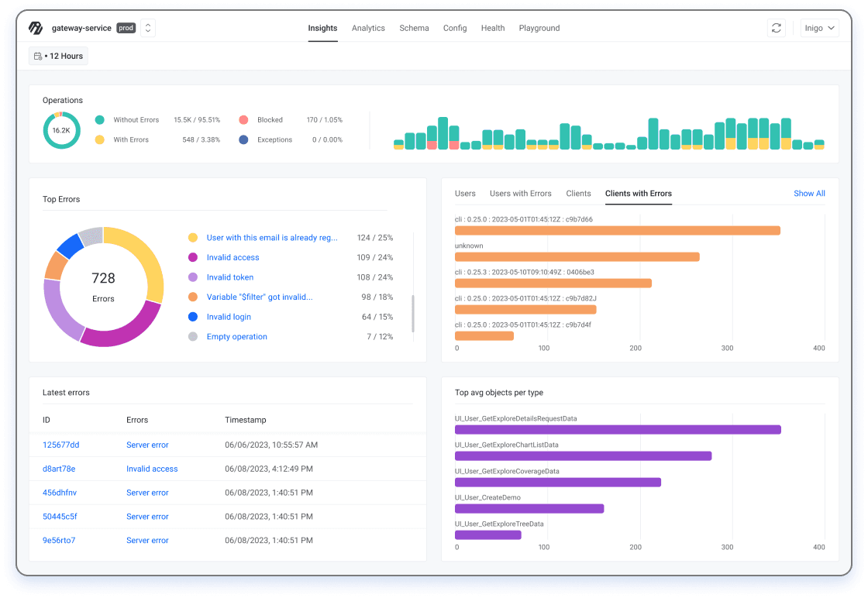
Task: Click the Show All link
Action: [x=809, y=194]
